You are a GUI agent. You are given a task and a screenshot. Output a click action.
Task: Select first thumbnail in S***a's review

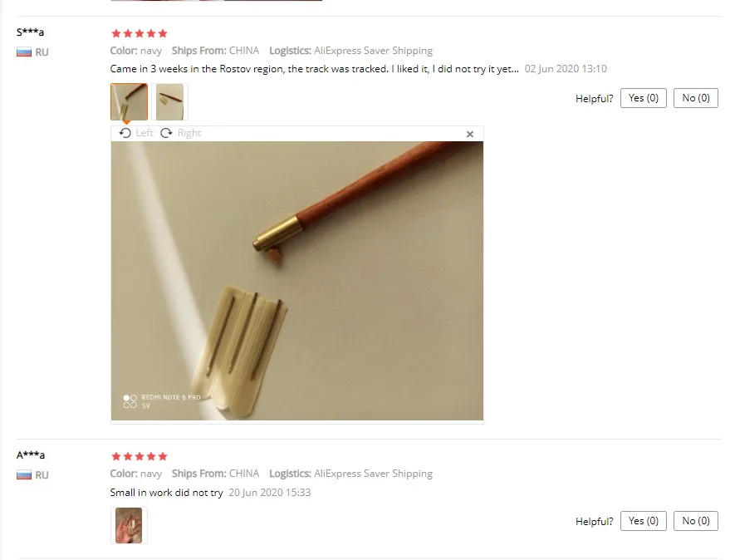coord(129,101)
